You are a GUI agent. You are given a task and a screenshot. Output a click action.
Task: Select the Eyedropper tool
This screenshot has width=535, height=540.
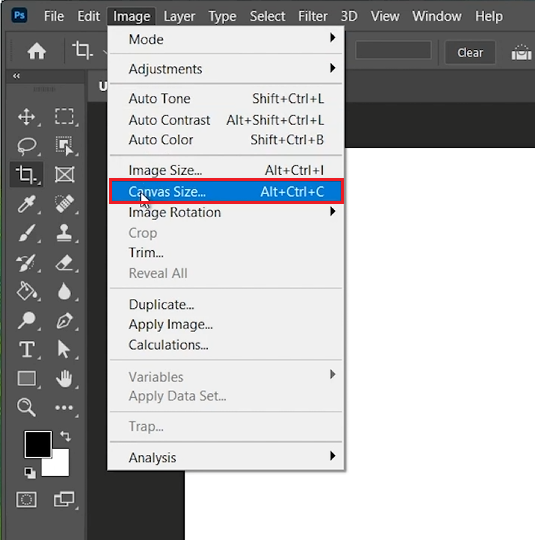pyautogui.click(x=27, y=204)
